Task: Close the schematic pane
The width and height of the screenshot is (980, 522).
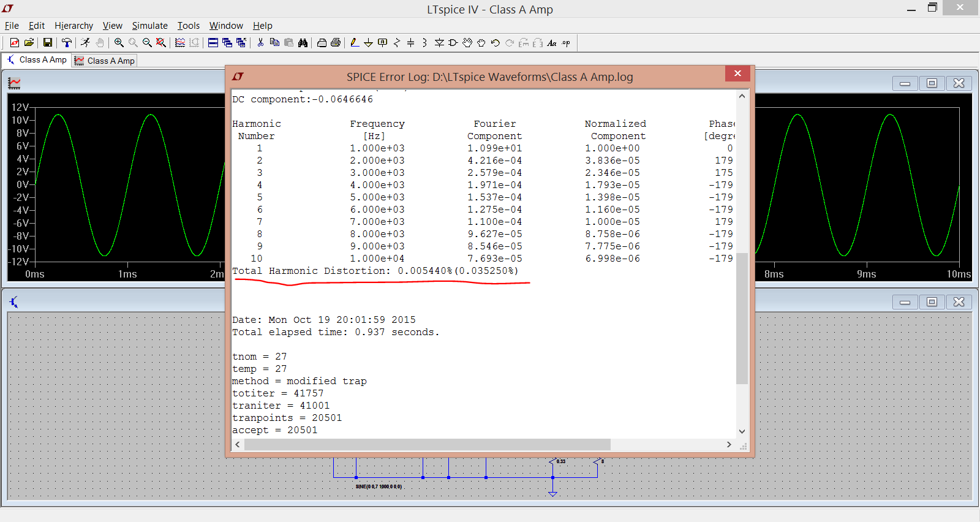Action: pyautogui.click(x=959, y=301)
